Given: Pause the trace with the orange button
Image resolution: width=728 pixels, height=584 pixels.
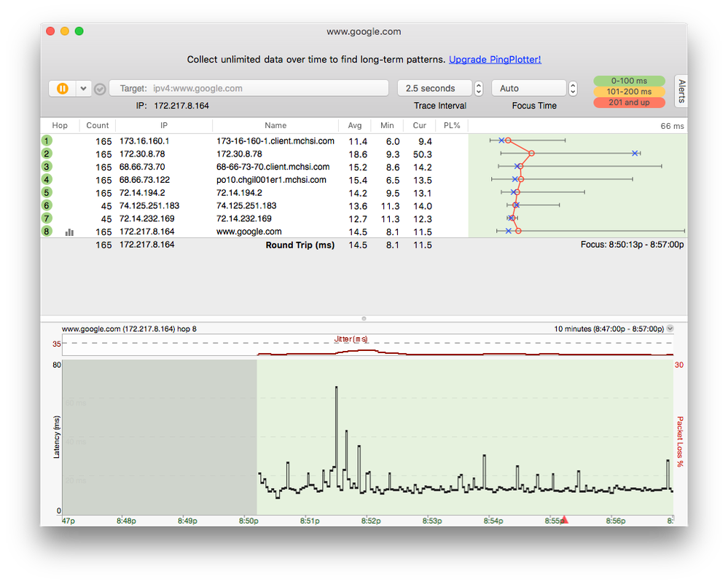Looking at the screenshot, I should point(63,88).
